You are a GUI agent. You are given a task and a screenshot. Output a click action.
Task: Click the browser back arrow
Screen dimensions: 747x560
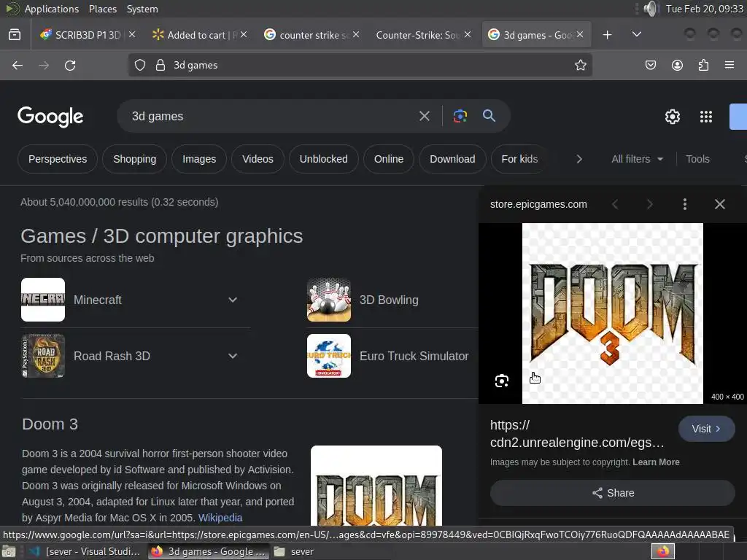pyautogui.click(x=18, y=65)
